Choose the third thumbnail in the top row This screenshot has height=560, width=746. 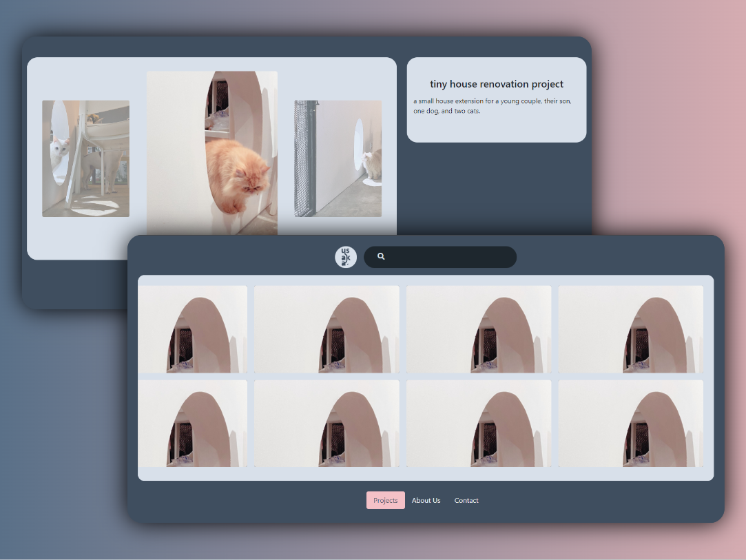[x=479, y=329]
